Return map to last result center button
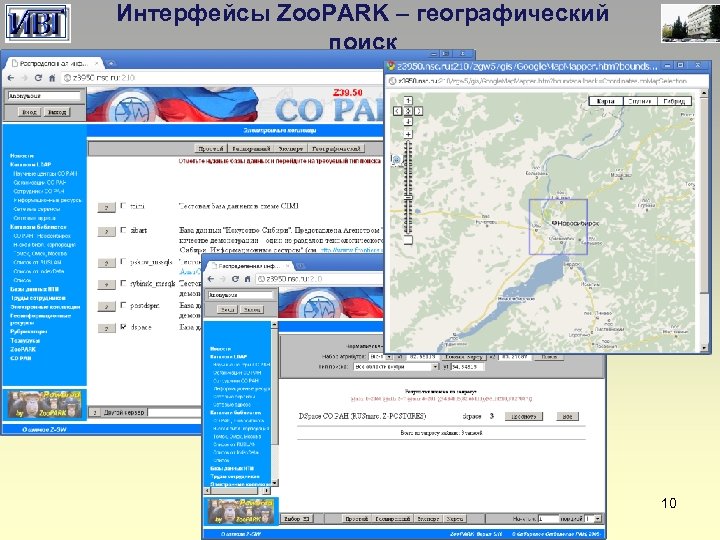The width and height of the screenshot is (720, 540). coord(408,111)
